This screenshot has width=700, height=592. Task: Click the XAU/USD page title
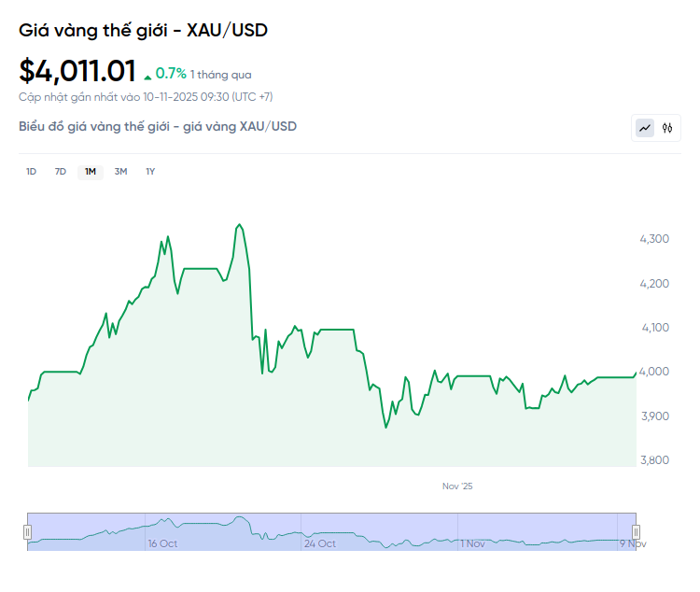tap(144, 30)
